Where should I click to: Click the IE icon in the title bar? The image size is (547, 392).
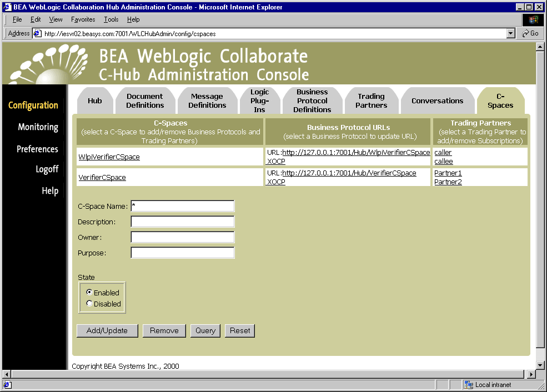click(7, 7)
